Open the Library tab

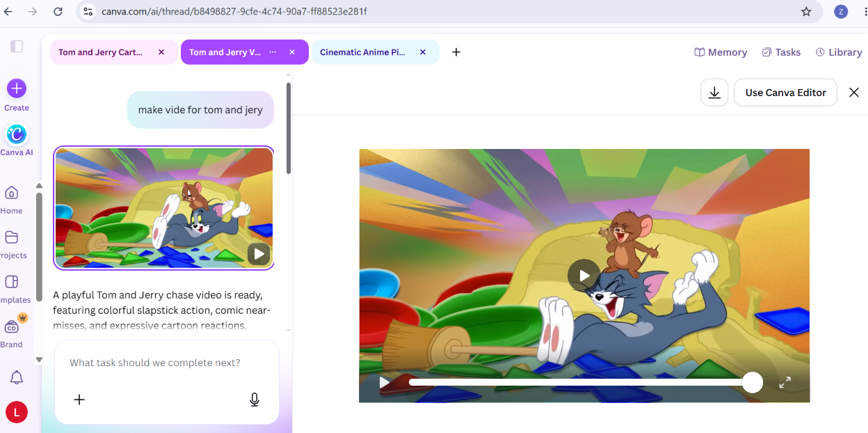(839, 52)
